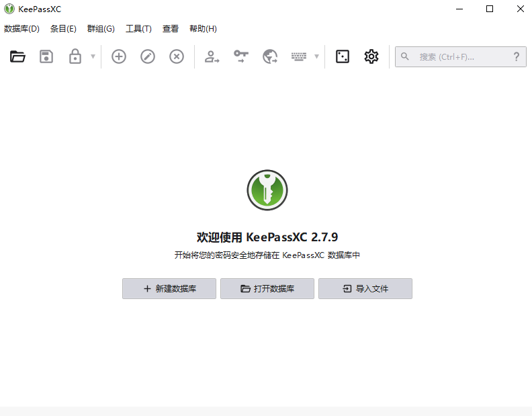The width and height of the screenshot is (532, 416).
Task: Open the 查看 menu
Action: [x=171, y=29]
